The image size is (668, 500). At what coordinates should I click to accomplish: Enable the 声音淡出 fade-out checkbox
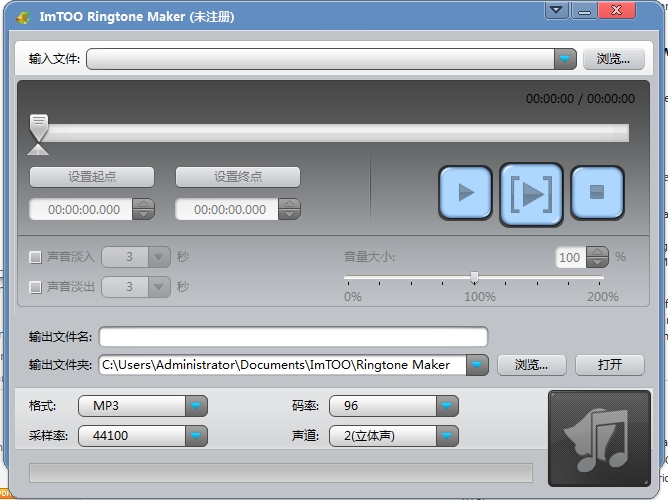coord(35,287)
